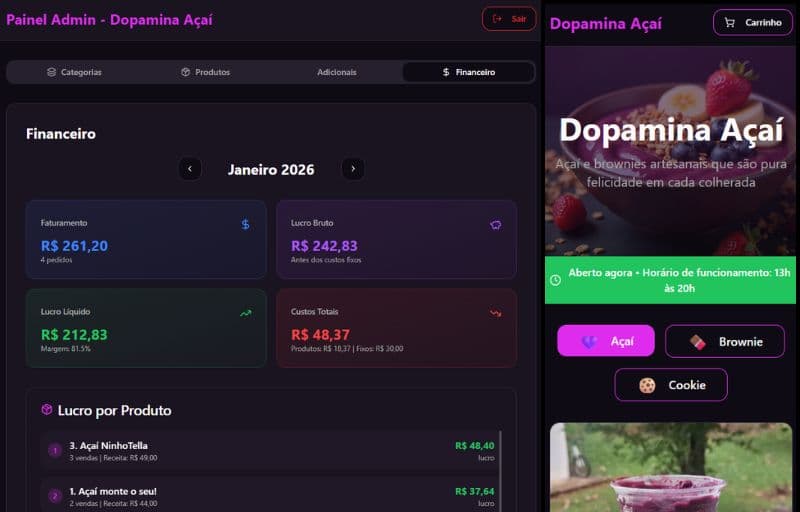The image size is (800, 512).
Task: Click the chocolate bar emoji on Brownie
Action: click(x=697, y=342)
